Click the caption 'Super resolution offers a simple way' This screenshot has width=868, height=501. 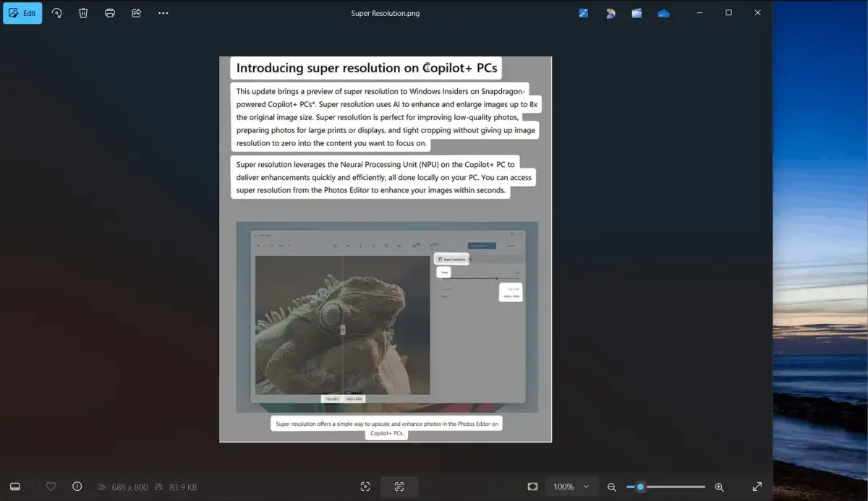pyautogui.click(x=387, y=424)
